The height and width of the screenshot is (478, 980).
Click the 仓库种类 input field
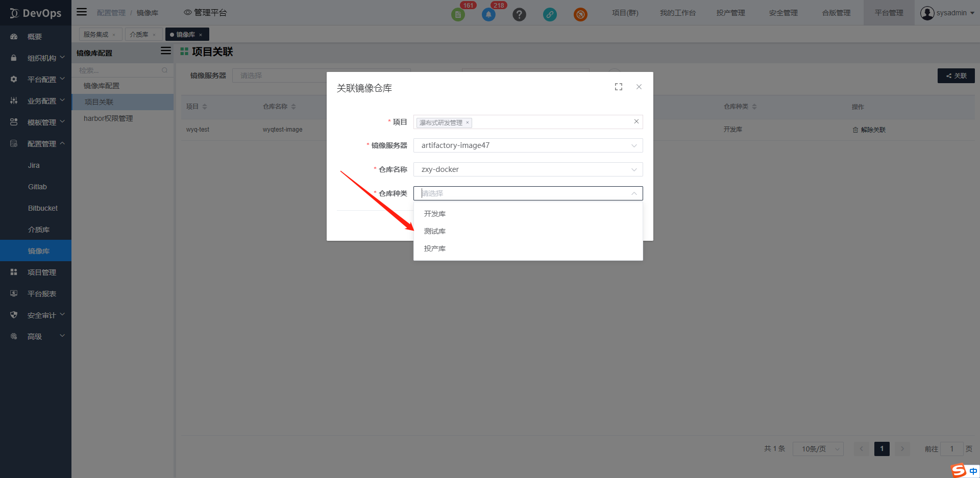tap(526, 193)
